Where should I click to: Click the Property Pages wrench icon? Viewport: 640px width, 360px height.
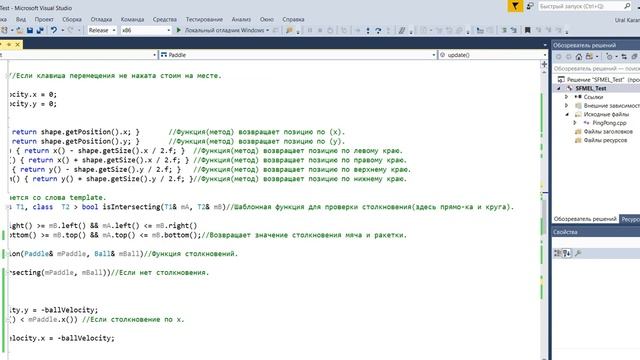(578, 253)
